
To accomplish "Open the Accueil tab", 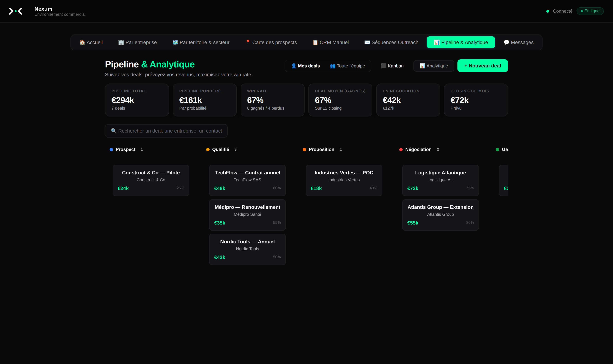I will pyautogui.click(x=91, y=42).
